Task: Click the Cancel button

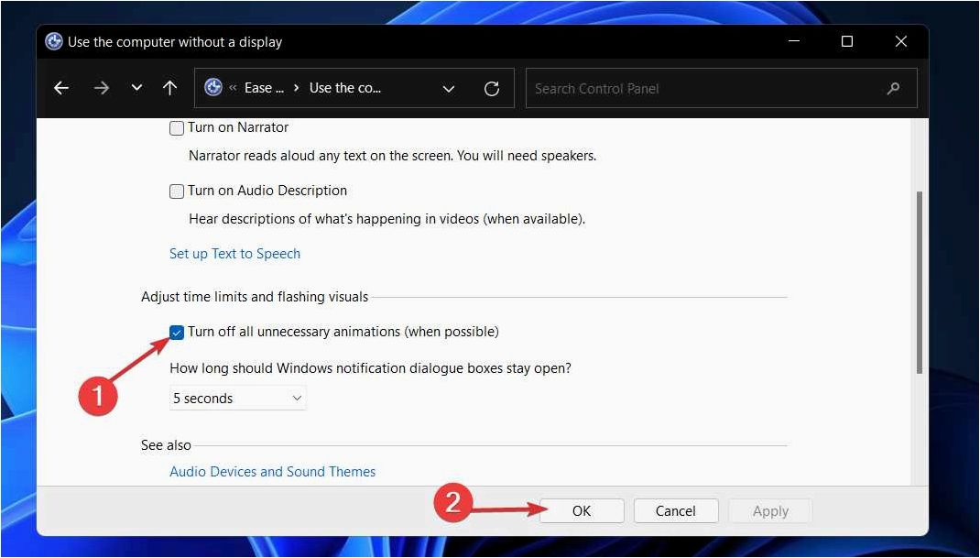Action: click(x=676, y=511)
